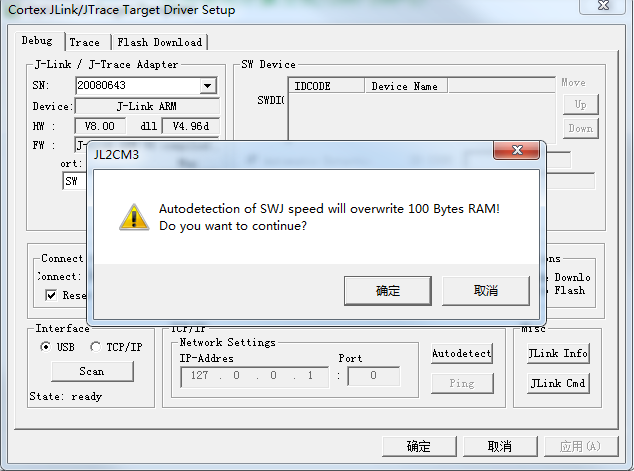Click the Port number field
This screenshot has width=634, height=471.
pyautogui.click(x=374, y=376)
